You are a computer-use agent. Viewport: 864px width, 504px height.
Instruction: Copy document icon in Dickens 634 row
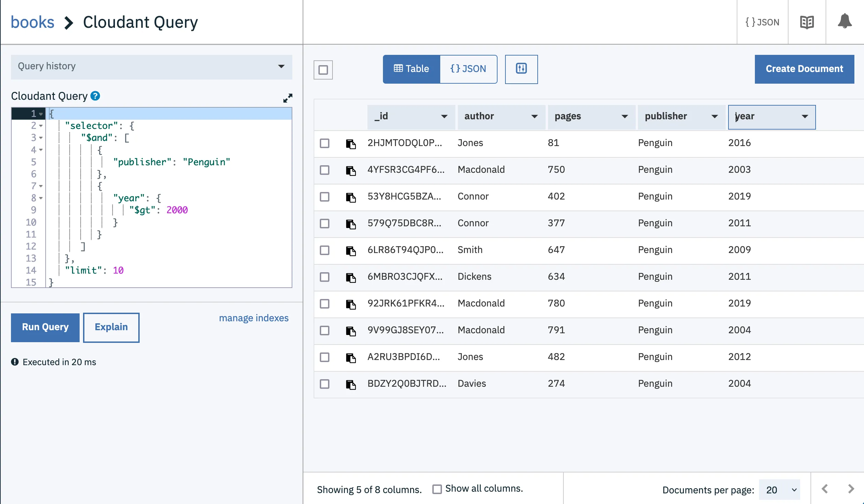pos(351,277)
